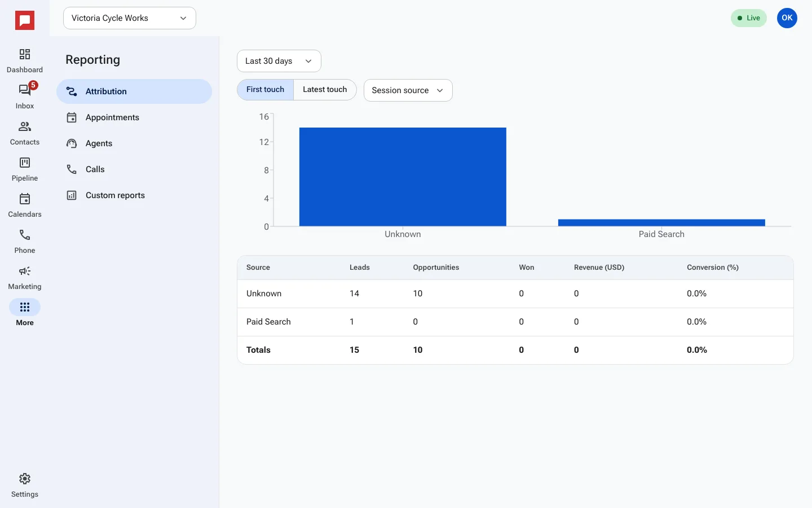The width and height of the screenshot is (812, 508).
Task: Open the Victoria Cycle Works account dropdown
Action: click(x=130, y=18)
